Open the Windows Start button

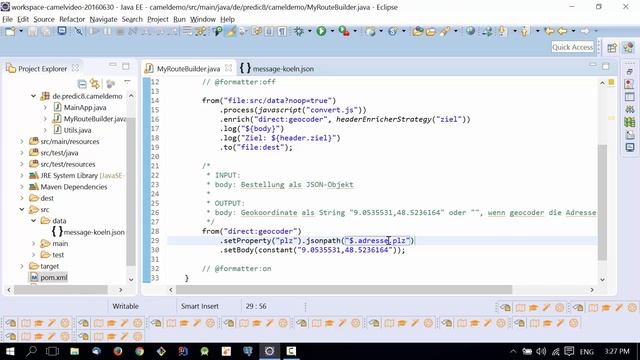click(x=10, y=351)
